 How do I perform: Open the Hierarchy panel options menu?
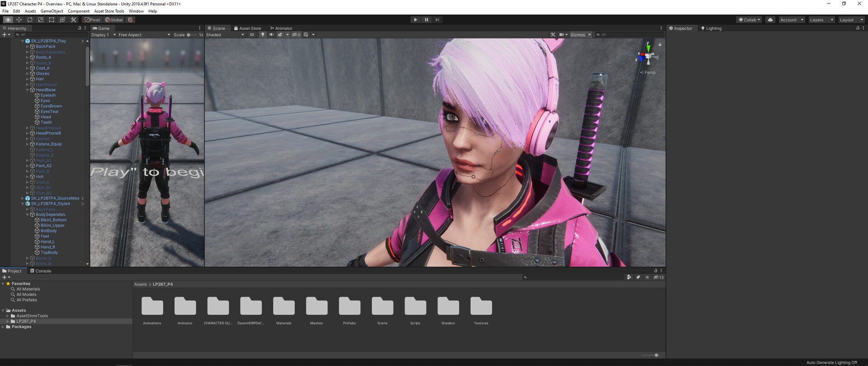click(x=85, y=28)
